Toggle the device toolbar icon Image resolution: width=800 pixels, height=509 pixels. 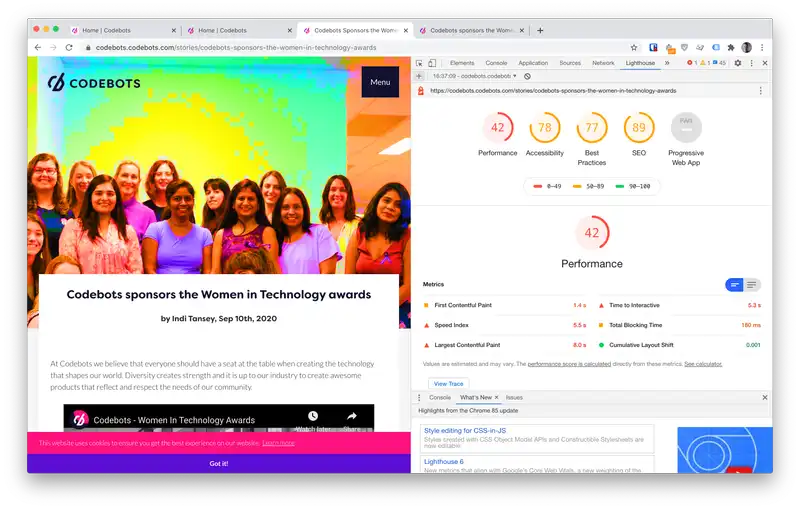pyautogui.click(x=434, y=63)
